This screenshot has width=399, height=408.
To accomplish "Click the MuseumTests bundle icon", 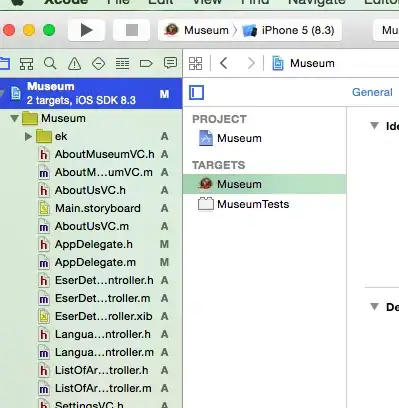I will pos(206,204).
